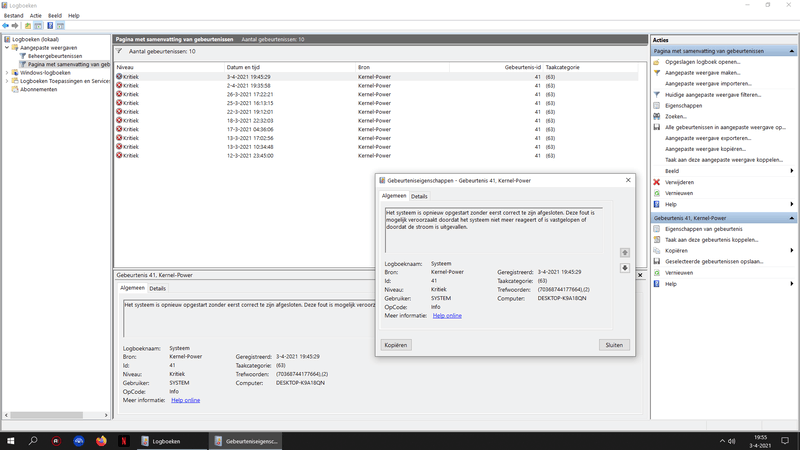This screenshot has height=450, width=800.
Task: Click the up arrow in event properties dialog
Action: [x=624, y=253]
